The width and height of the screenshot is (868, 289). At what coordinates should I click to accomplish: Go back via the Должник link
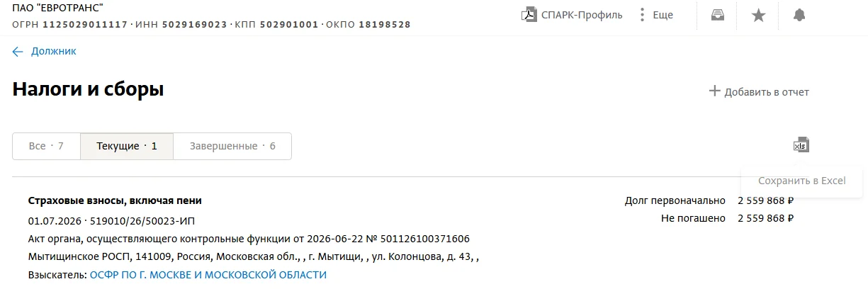[54, 51]
